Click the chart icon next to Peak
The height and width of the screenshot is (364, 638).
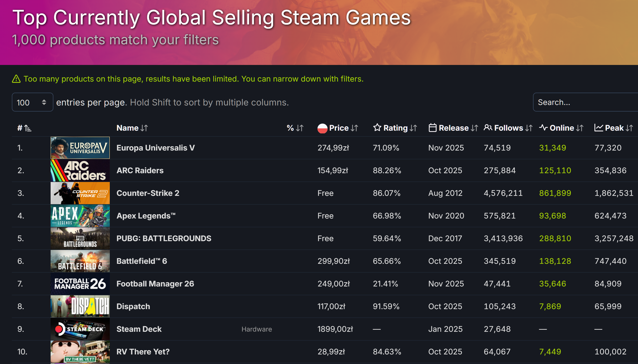599,128
